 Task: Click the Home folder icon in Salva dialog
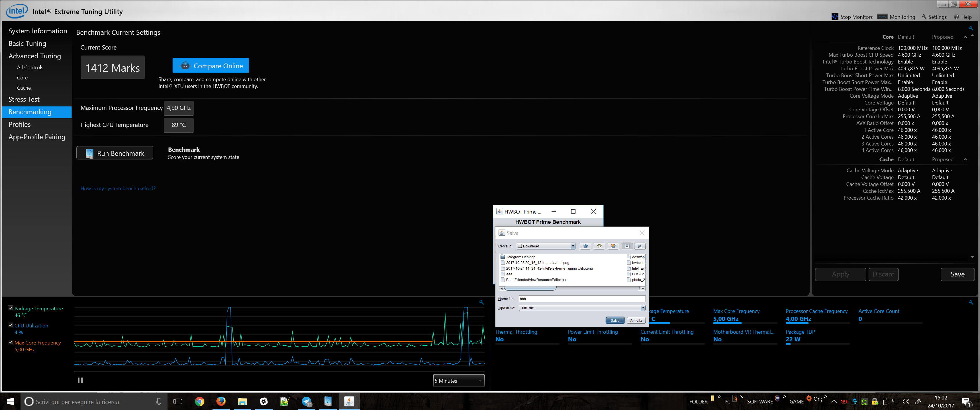pyautogui.click(x=599, y=246)
